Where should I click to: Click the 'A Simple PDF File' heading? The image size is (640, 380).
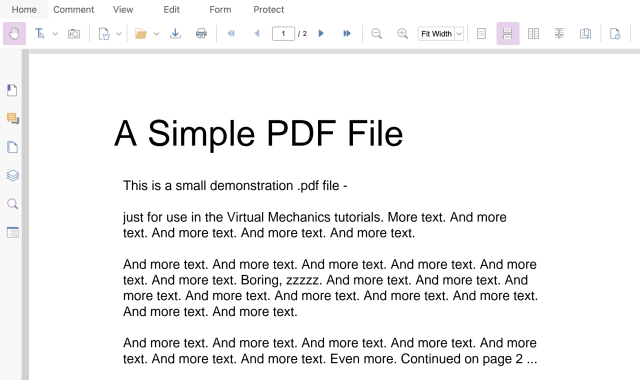click(x=259, y=134)
